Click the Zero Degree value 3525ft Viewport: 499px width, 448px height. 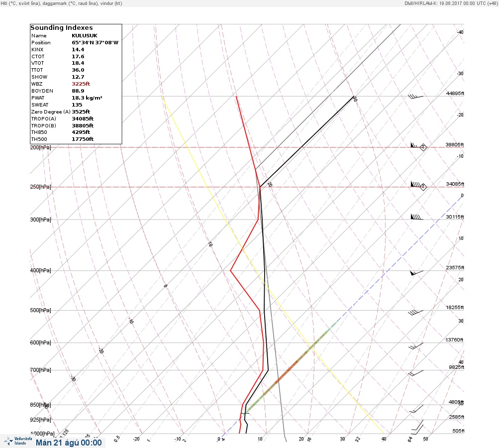pos(81,112)
